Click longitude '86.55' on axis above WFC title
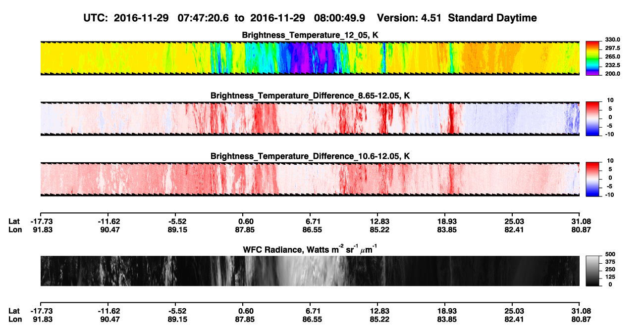 (313, 230)
